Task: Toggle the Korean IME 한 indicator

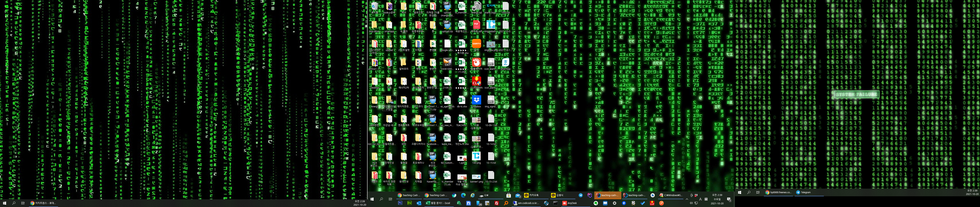Action: (706, 199)
